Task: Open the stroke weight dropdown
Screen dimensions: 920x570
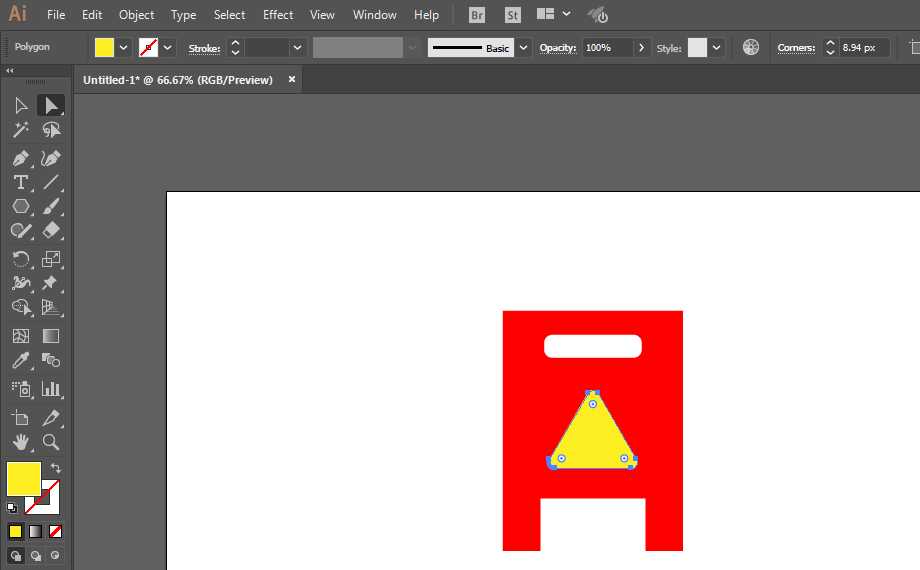Action: pos(297,48)
